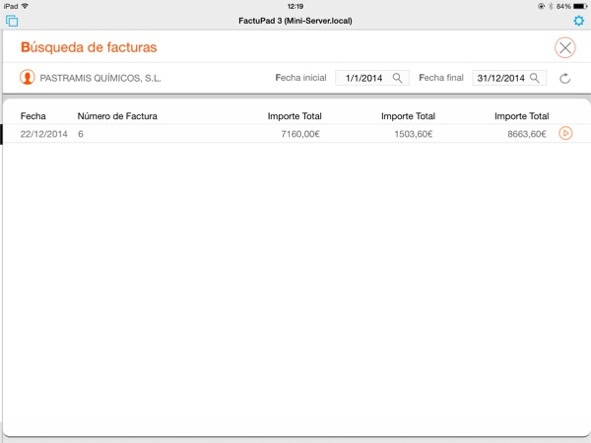Click the Número de Factura column header

point(117,116)
